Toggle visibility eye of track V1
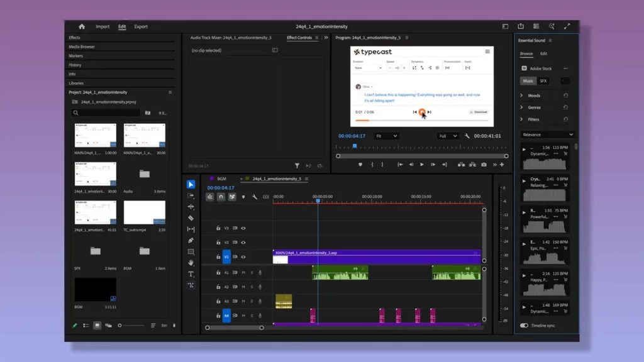Screen dimensions: 644x362 (x=243, y=257)
